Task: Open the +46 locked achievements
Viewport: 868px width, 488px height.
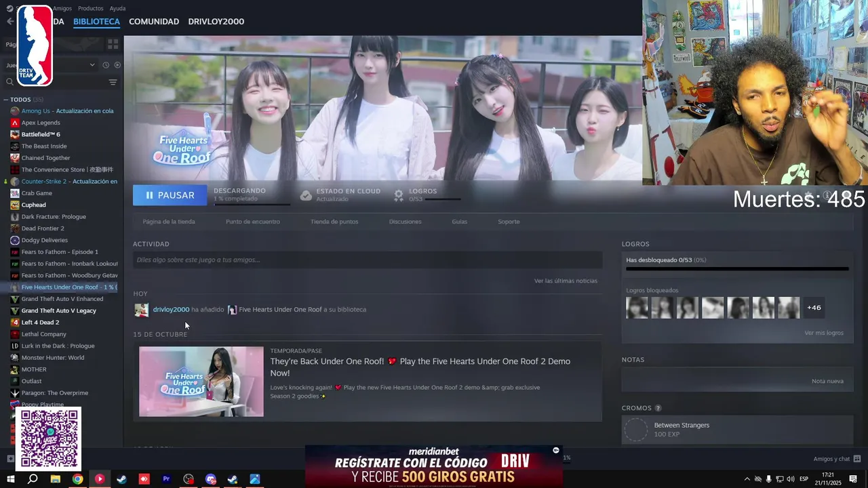Action: click(x=814, y=308)
